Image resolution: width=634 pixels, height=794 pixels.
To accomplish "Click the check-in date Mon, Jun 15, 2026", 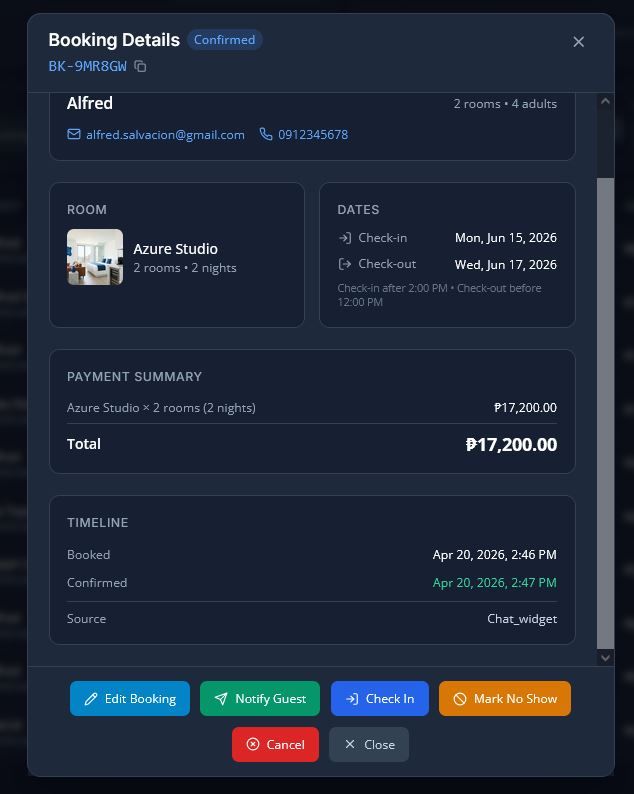I will pyautogui.click(x=506, y=237).
